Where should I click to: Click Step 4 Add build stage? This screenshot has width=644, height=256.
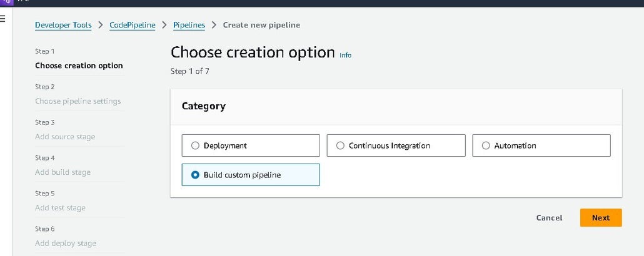pyautogui.click(x=63, y=172)
